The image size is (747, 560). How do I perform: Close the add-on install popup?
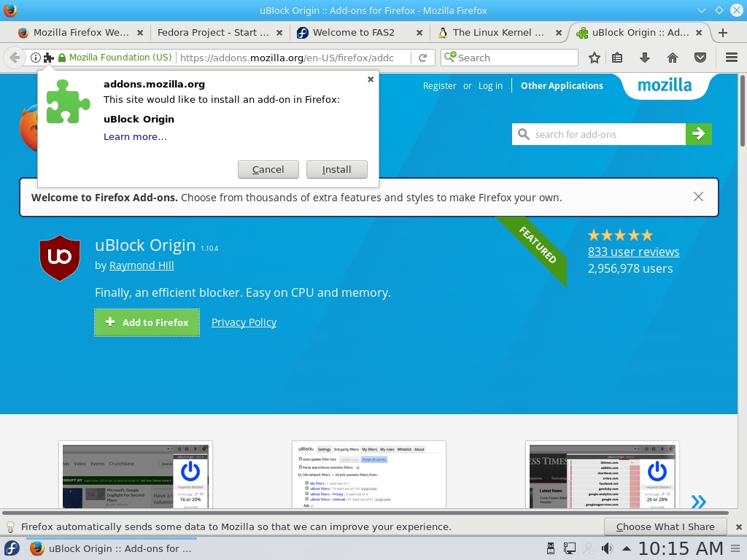(370, 79)
